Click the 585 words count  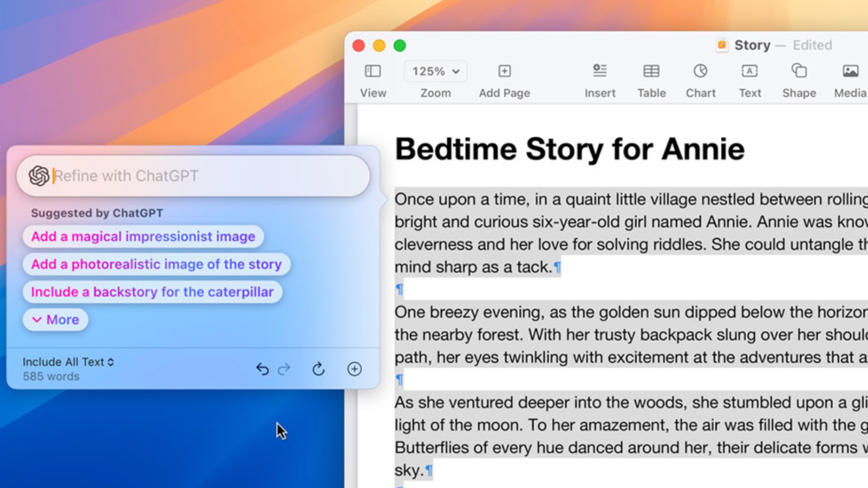click(51, 376)
